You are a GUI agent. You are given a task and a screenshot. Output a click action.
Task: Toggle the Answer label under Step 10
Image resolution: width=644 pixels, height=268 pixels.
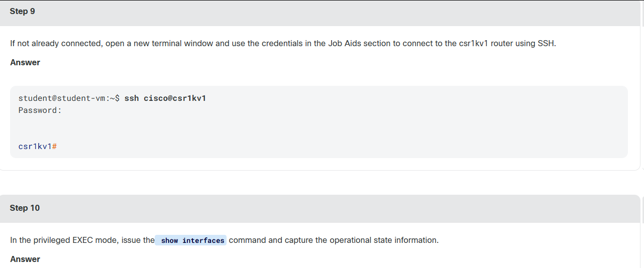click(25, 259)
